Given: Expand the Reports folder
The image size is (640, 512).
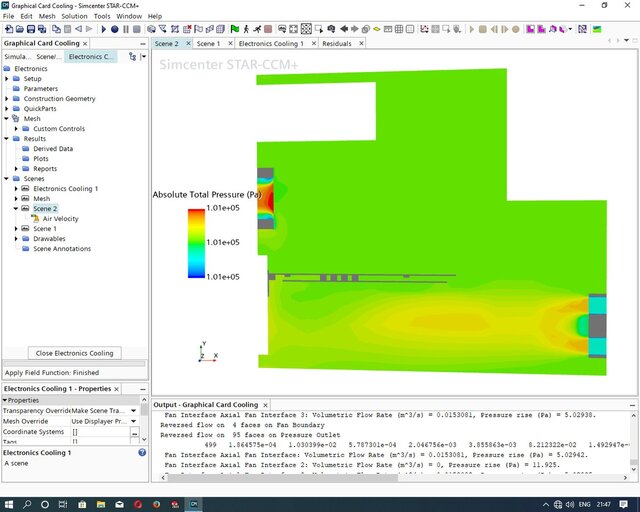Looking at the screenshot, I should (16, 169).
